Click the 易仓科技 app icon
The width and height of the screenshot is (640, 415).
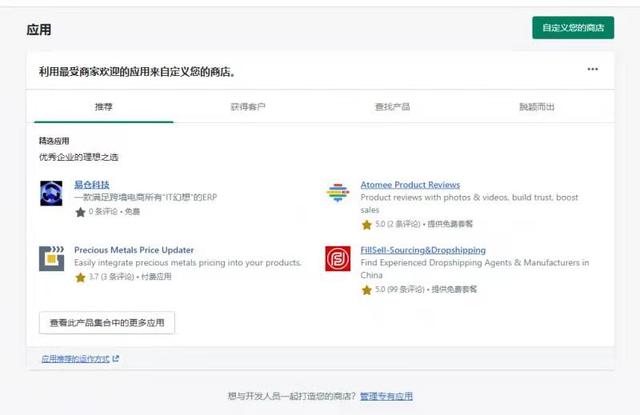click(x=51, y=193)
